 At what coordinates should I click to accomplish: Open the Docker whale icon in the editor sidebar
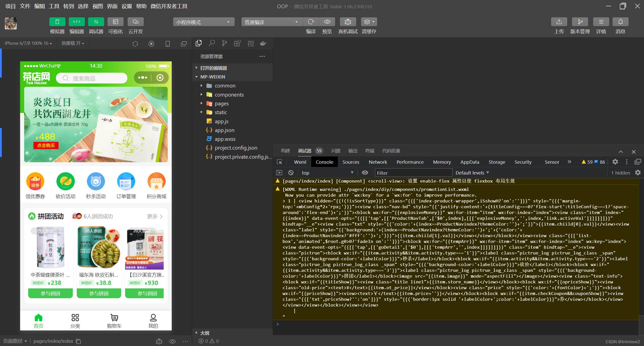263,43
